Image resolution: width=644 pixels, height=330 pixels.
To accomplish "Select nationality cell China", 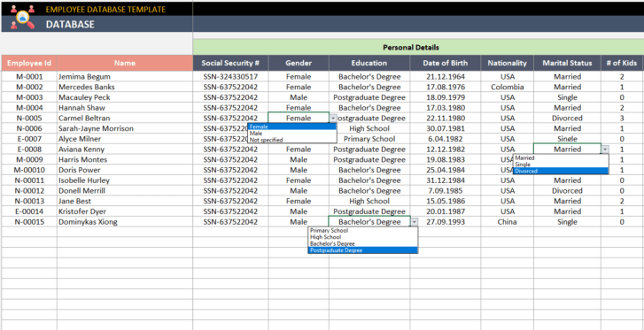I will (508, 222).
